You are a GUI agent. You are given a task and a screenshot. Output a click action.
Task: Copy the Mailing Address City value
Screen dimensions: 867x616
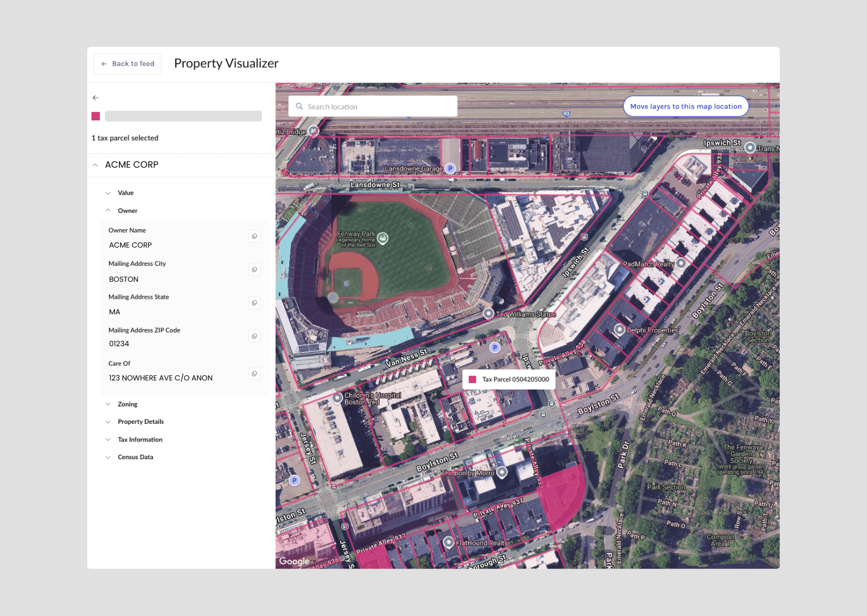(x=254, y=269)
